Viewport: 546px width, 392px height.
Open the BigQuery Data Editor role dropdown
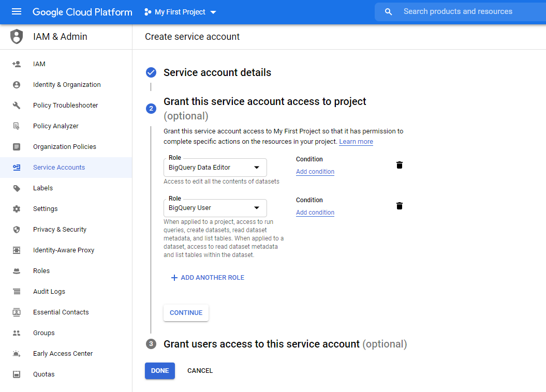pos(215,168)
